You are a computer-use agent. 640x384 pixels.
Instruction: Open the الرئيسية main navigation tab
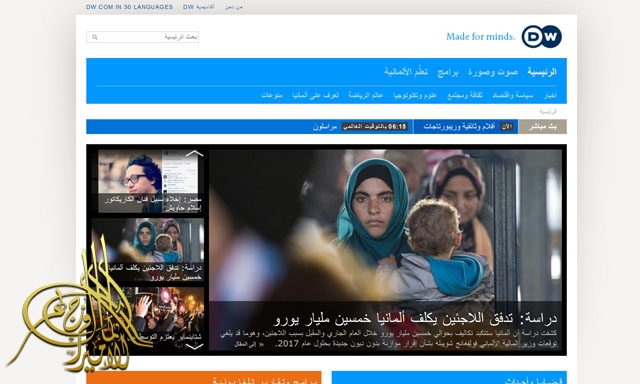coord(542,72)
